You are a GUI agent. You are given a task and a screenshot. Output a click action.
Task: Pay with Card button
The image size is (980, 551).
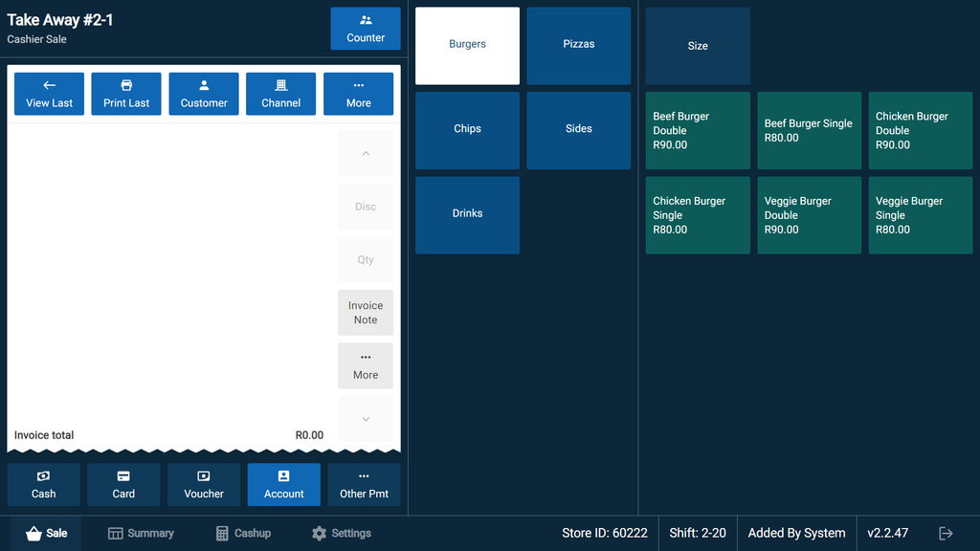point(123,485)
